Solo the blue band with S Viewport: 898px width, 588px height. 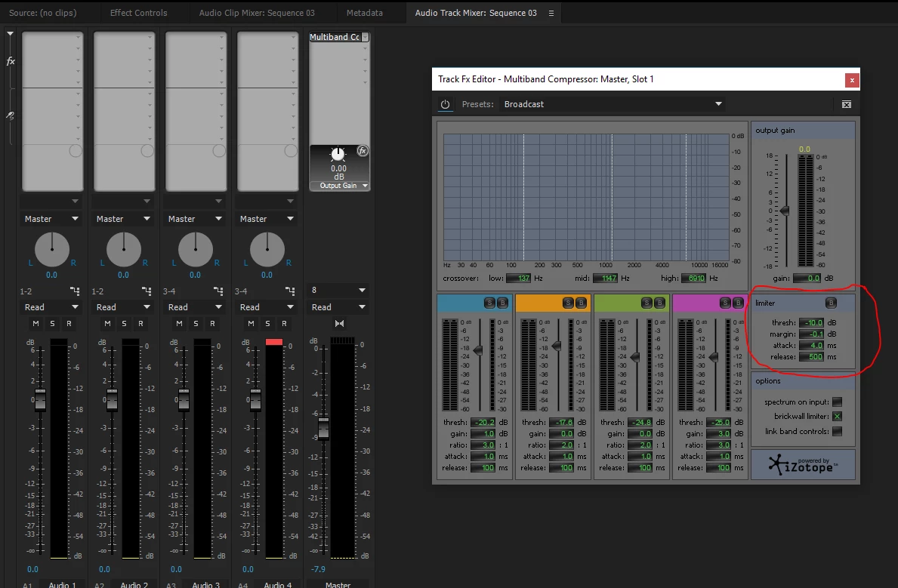(x=489, y=303)
